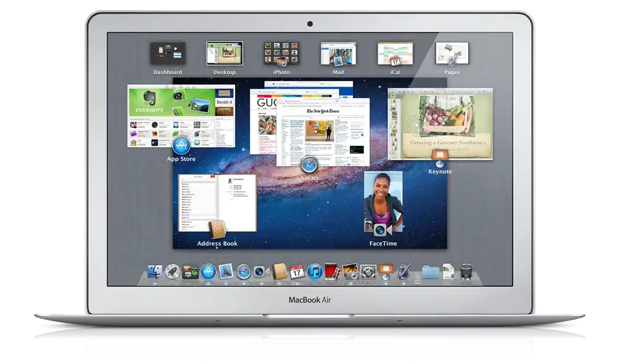Screen dimensions: 621x364
Task: Switch to the Pages space thumbnail
Action: pyautogui.click(x=452, y=54)
